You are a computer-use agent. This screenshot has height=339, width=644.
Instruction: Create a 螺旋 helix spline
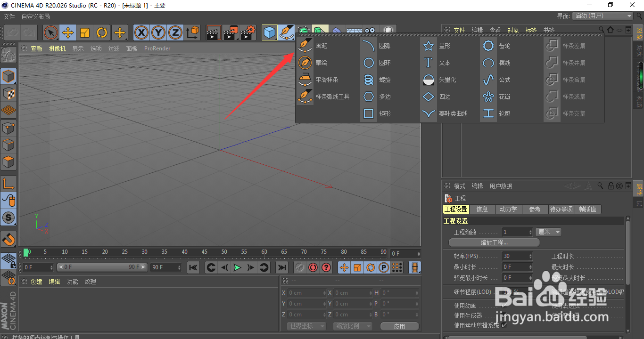coord(376,80)
